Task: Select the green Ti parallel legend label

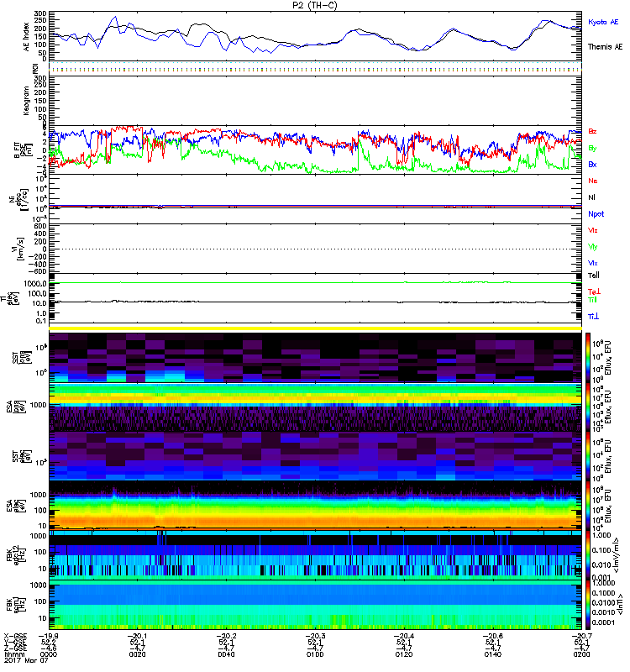Action: (x=592, y=300)
